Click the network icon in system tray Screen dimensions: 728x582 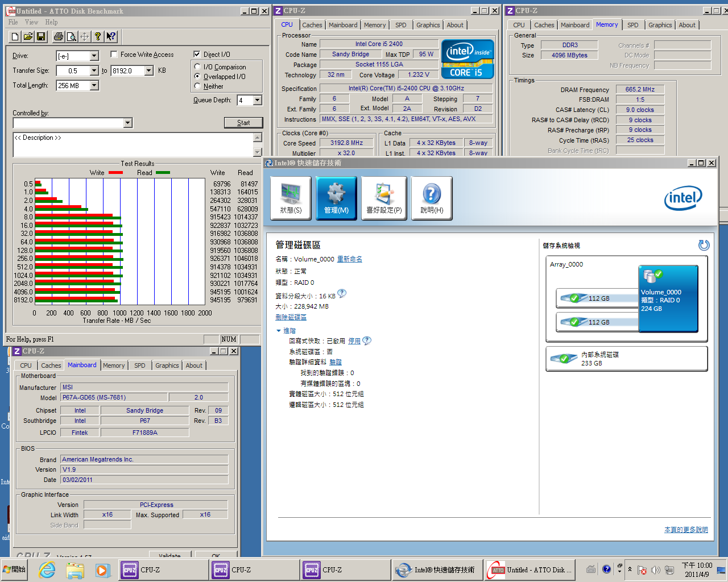coord(669,569)
